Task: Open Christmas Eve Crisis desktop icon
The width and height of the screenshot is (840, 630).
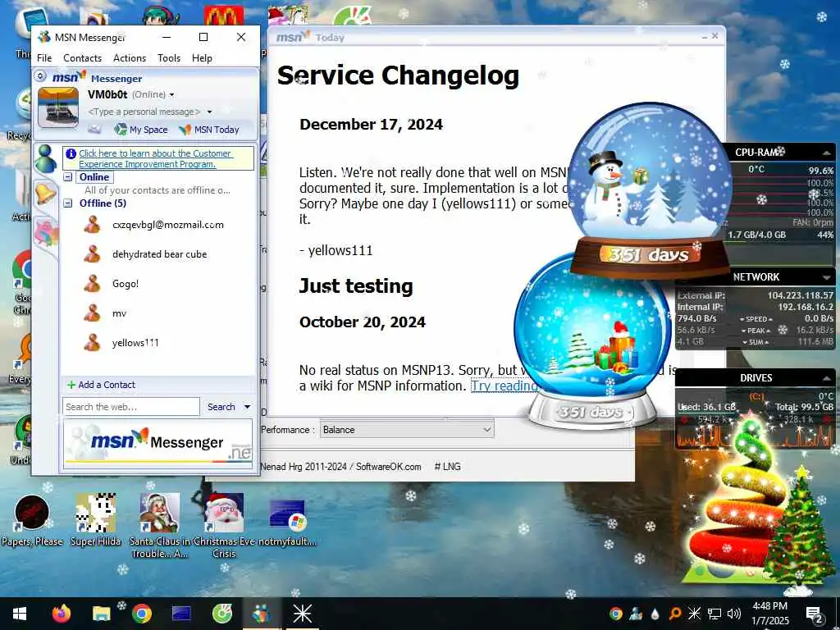Action: point(224,526)
